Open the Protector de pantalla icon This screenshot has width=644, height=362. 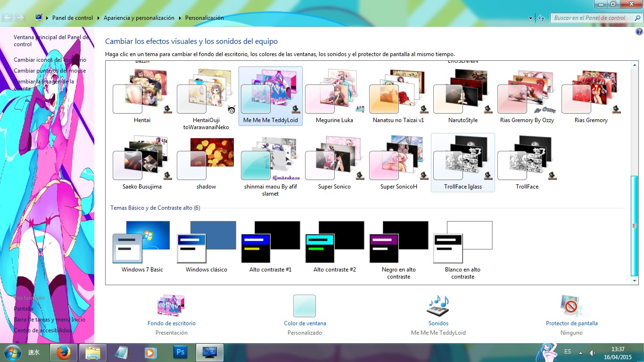click(571, 306)
